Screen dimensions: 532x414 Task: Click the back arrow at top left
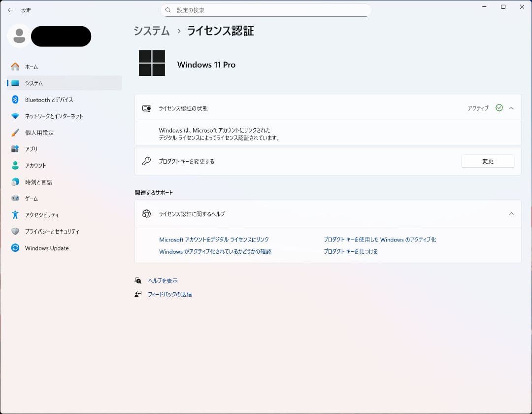click(10, 10)
